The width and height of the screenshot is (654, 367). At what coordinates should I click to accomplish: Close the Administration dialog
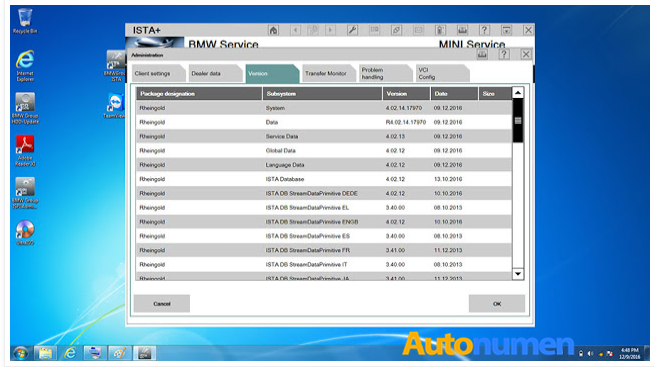pyautogui.click(x=526, y=54)
